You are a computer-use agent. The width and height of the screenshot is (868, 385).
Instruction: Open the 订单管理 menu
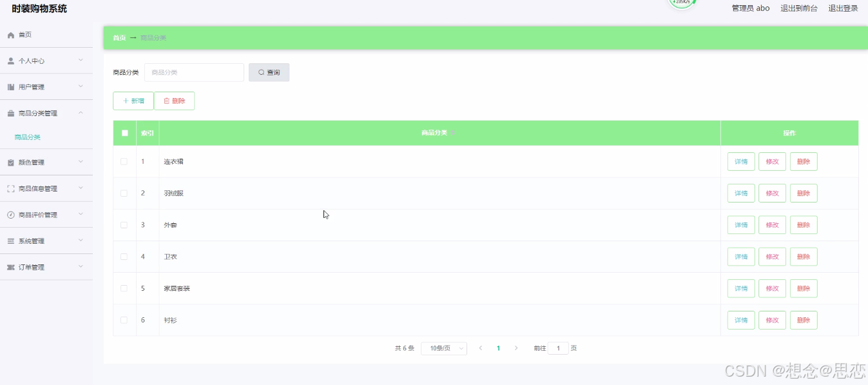46,267
